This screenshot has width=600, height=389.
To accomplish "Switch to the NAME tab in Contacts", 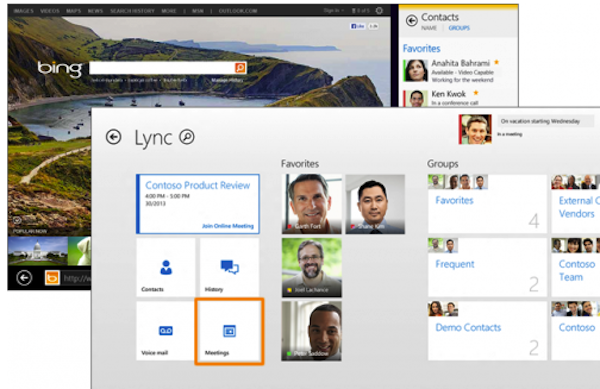I will (429, 28).
